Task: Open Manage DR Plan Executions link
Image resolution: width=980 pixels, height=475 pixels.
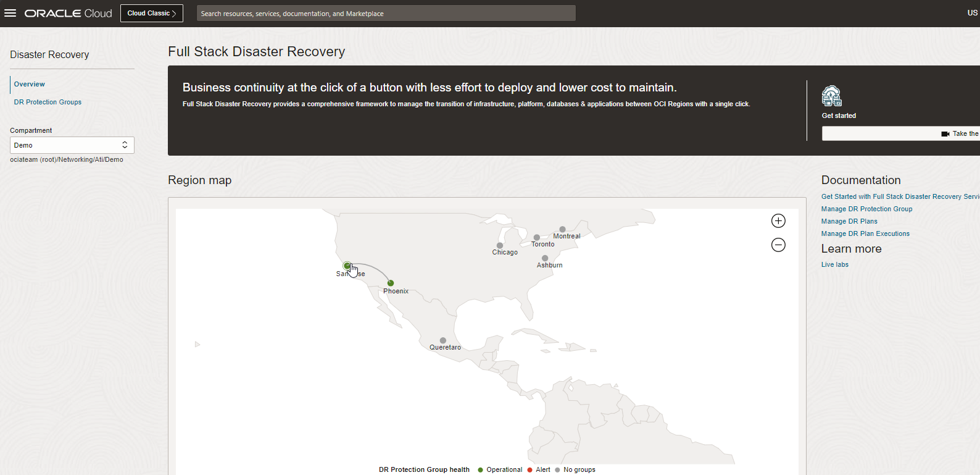Action: 865,233
